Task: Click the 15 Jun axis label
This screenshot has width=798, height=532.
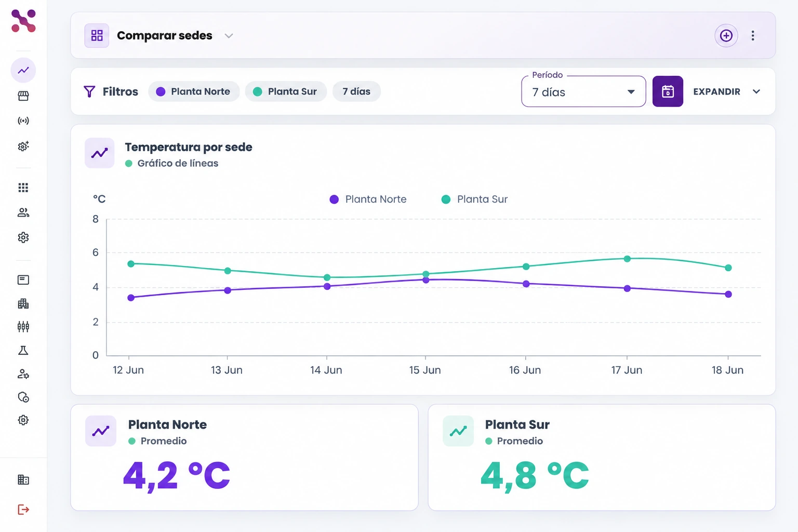Action: [x=425, y=370]
